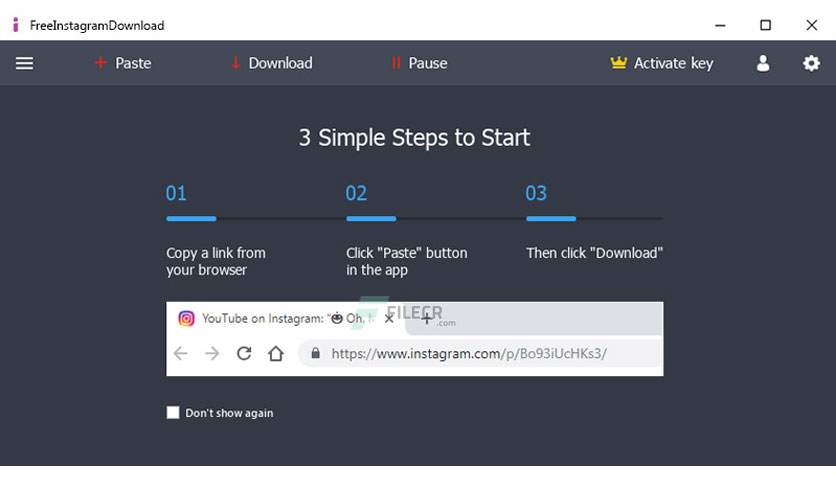836x484 pixels.
Task: Close the FreeInstagramDownload window
Action: [x=811, y=25]
